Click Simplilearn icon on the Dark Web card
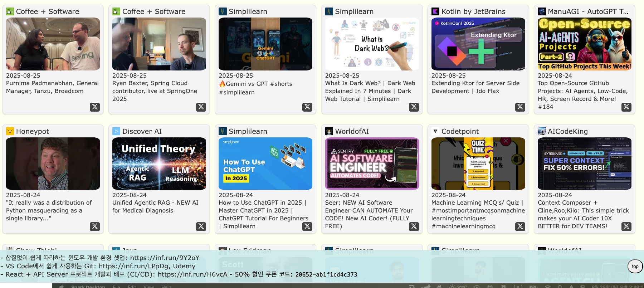Screen dimensions: 644x288 click(x=329, y=11)
